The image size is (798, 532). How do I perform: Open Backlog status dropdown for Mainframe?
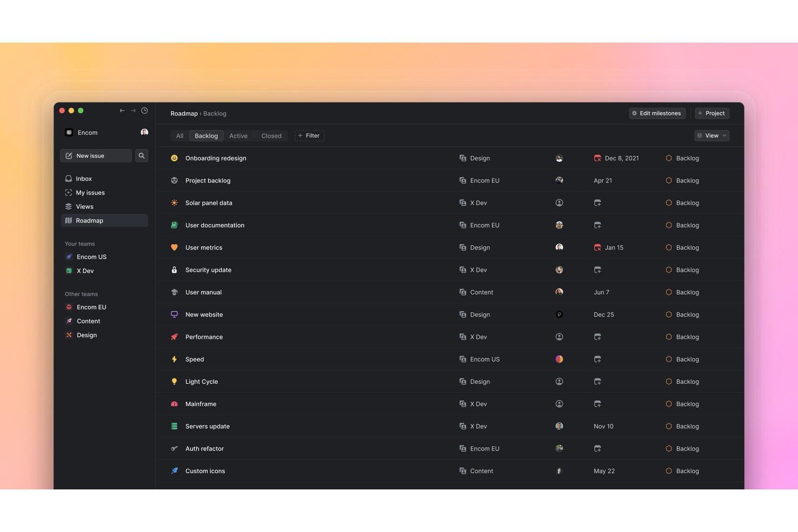pyautogui.click(x=682, y=404)
